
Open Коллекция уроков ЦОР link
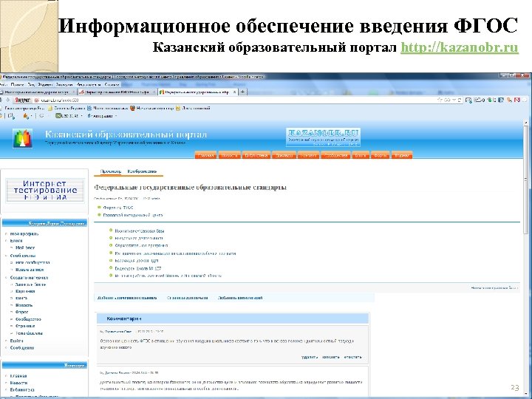click(x=137, y=261)
